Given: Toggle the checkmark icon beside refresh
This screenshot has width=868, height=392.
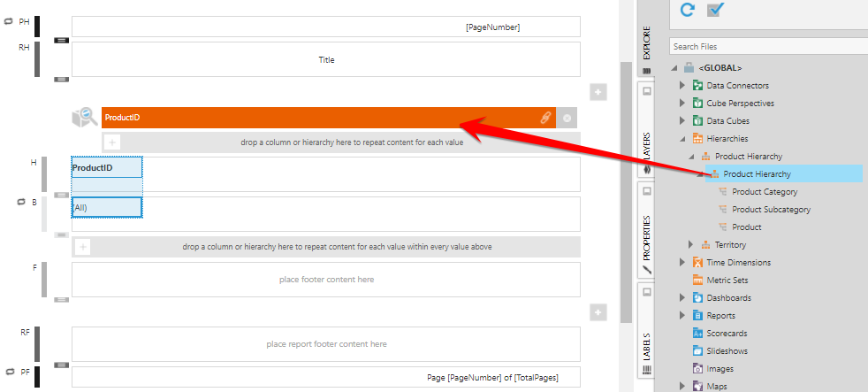Looking at the screenshot, I should pyautogui.click(x=715, y=10).
